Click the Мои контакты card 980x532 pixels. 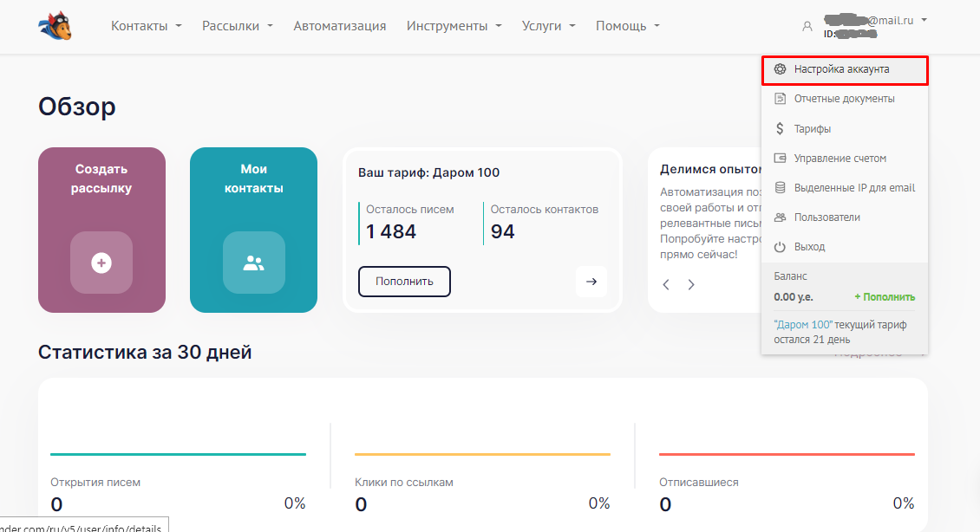click(254, 230)
